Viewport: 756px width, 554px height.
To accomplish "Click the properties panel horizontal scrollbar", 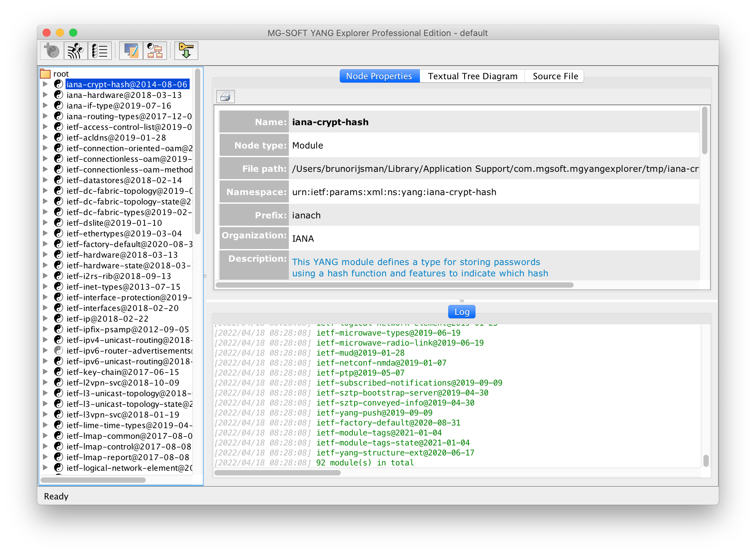I will coord(394,285).
